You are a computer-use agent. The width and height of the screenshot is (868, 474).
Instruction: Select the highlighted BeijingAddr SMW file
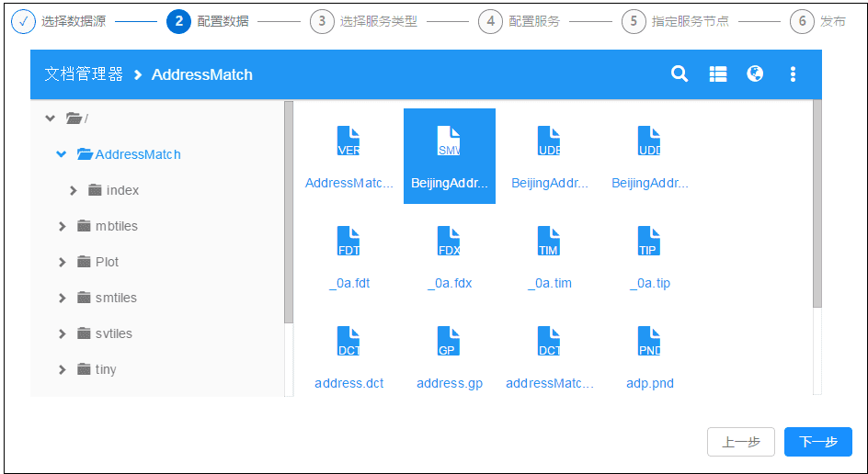click(450, 155)
